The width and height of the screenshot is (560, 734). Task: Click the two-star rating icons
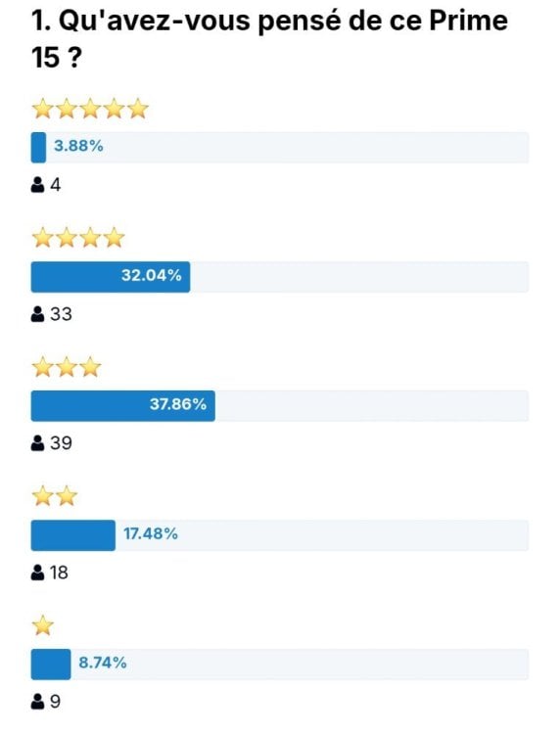click(55, 496)
